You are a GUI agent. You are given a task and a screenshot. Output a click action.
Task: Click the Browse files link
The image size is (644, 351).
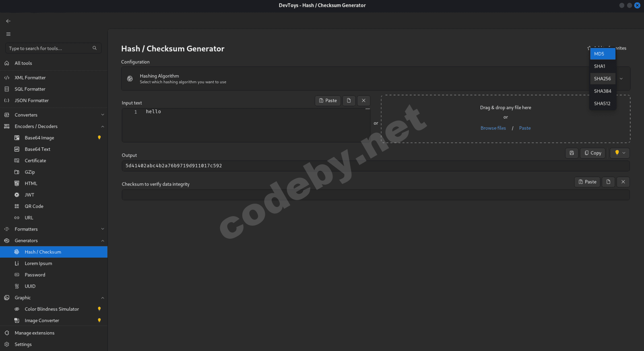[493, 128]
